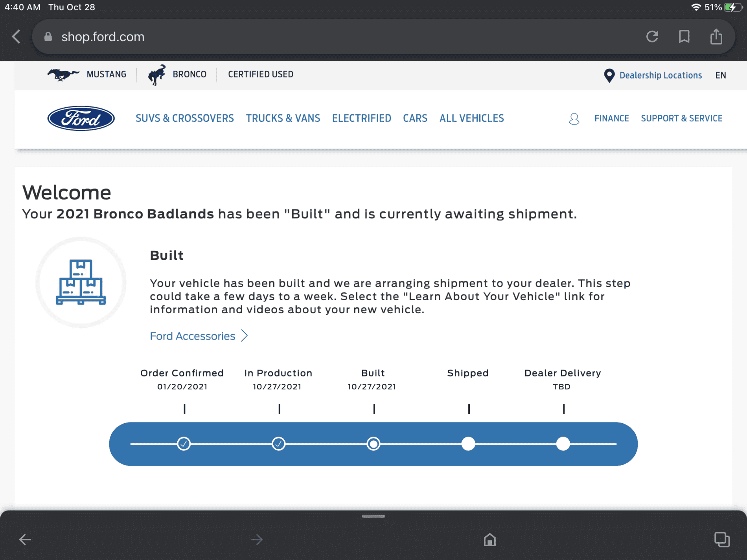The image size is (747, 560).
Task: Open the tabs overview icon
Action: tap(722, 539)
